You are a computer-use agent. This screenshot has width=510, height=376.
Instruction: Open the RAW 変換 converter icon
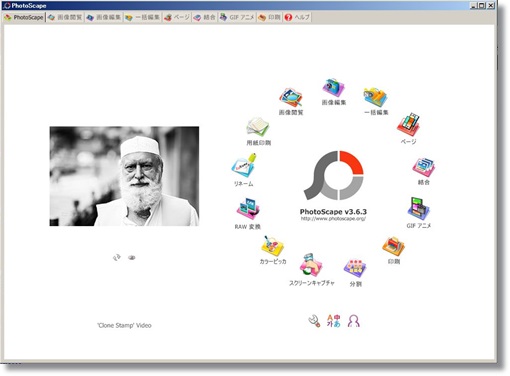(248, 209)
